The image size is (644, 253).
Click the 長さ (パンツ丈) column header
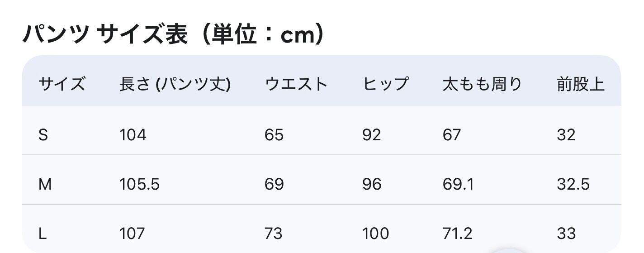tap(175, 84)
